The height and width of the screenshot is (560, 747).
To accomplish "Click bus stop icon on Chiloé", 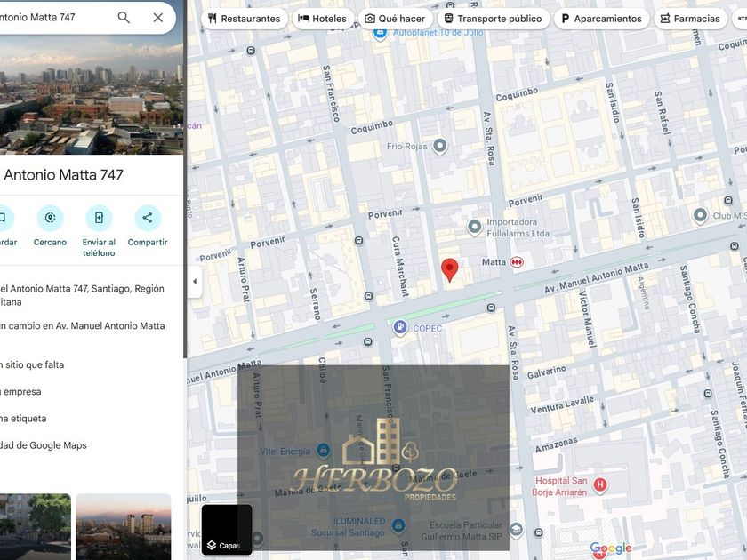I will [x=368, y=342].
